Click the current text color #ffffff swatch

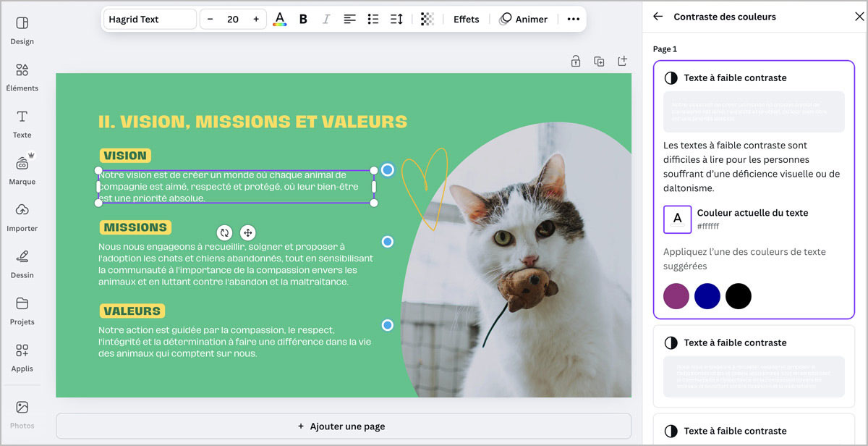click(x=677, y=219)
